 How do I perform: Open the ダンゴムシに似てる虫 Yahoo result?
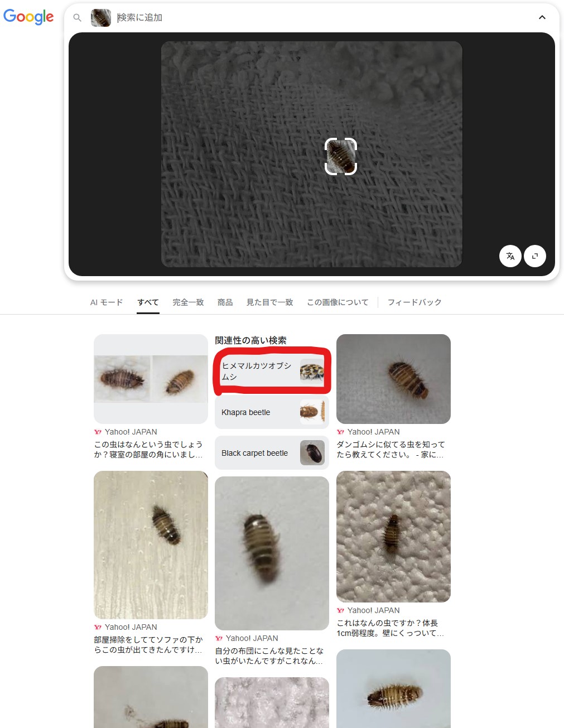(391, 449)
